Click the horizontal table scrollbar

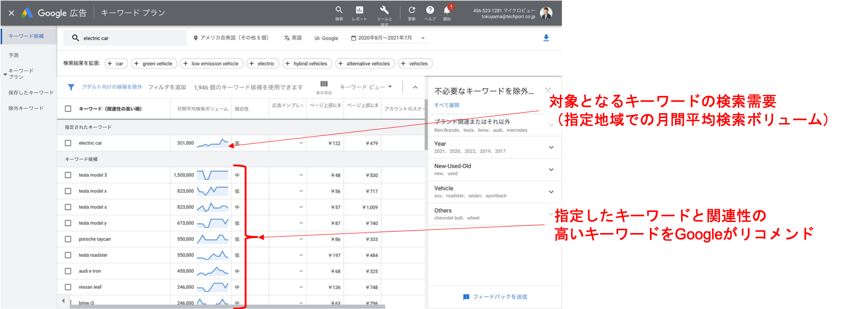[228, 307]
